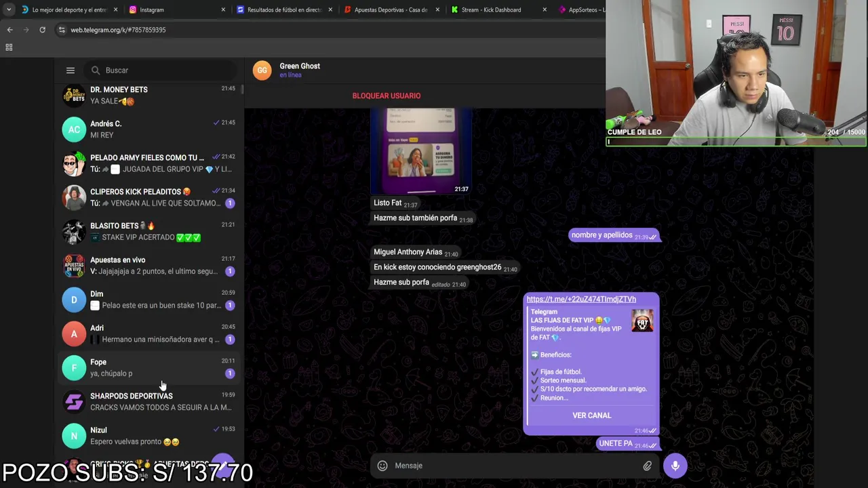
Task: Close the Apuestas Deportivas tab
Action: click(437, 9)
